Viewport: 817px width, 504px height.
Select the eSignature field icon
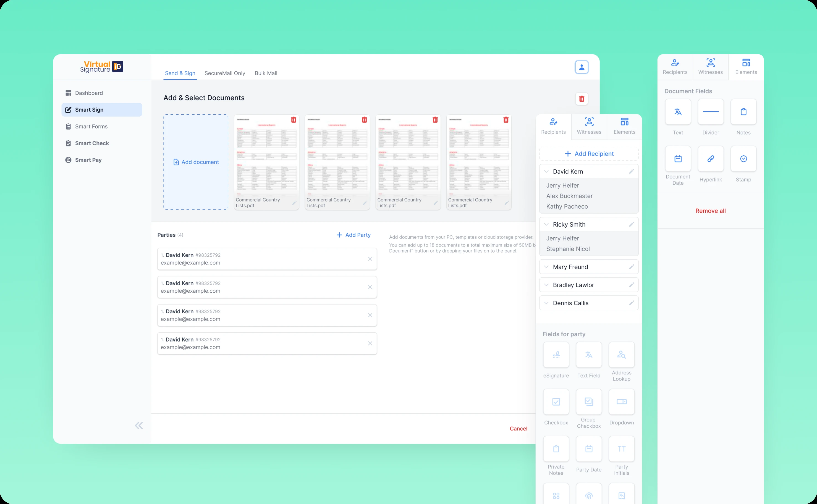[x=556, y=355]
